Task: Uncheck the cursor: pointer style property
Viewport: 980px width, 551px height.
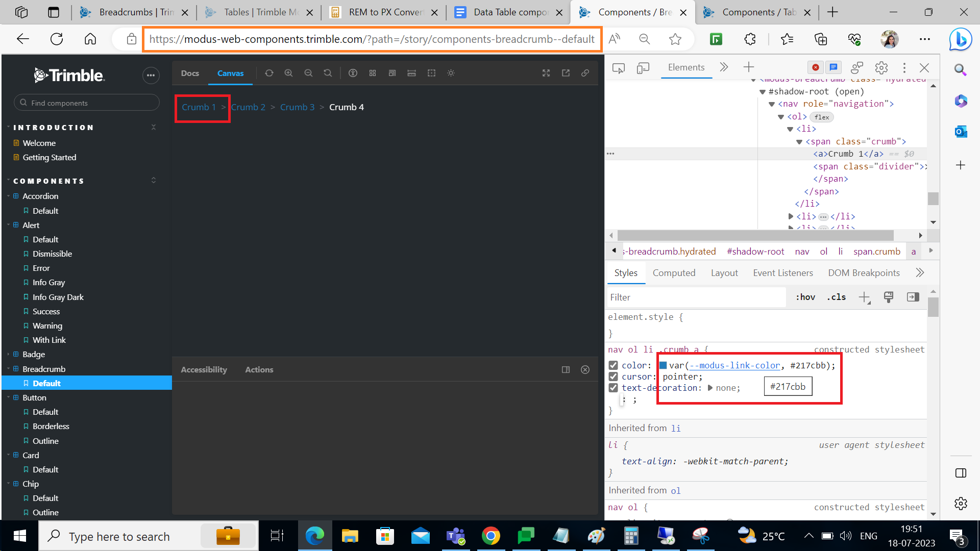Action: tap(613, 376)
